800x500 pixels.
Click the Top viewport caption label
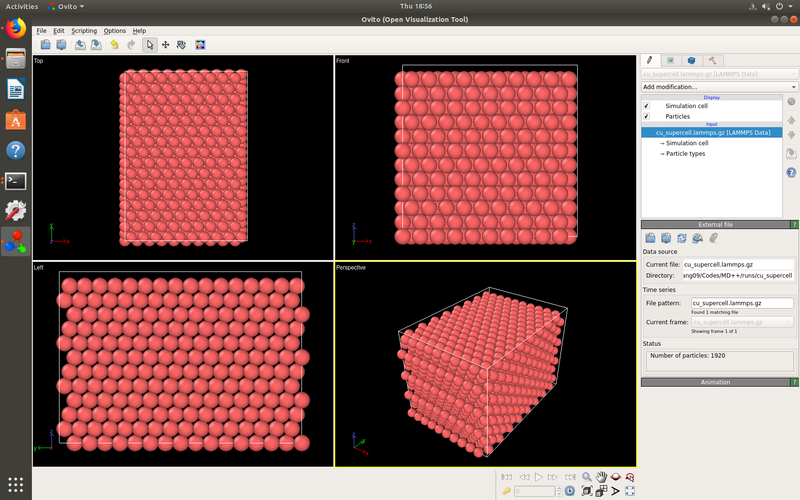click(39, 61)
